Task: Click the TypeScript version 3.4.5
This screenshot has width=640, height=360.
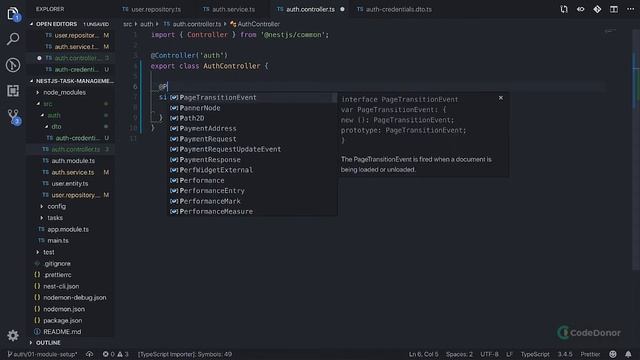Action: (565, 354)
